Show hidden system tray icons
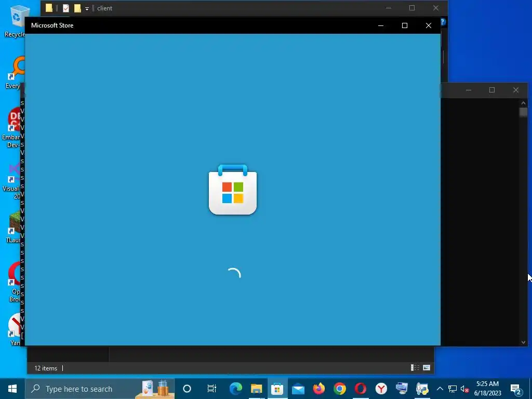The width and height of the screenshot is (532, 399). click(440, 389)
